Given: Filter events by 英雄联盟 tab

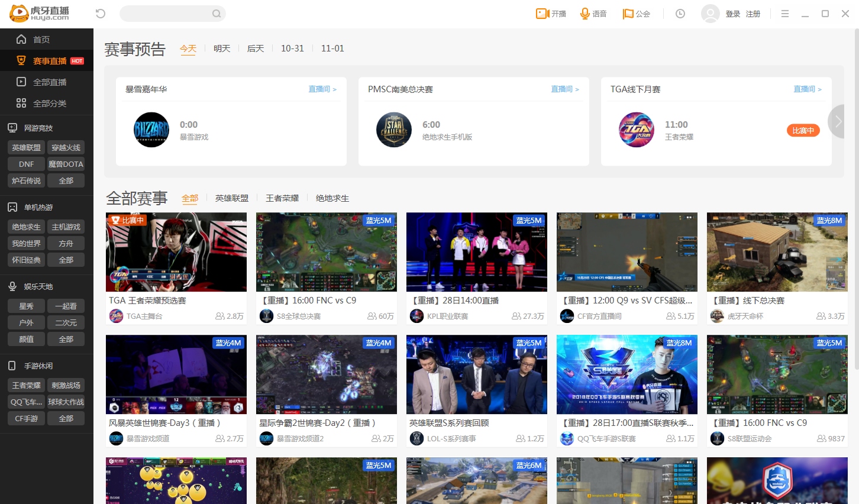Looking at the screenshot, I should pyautogui.click(x=232, y=198).
